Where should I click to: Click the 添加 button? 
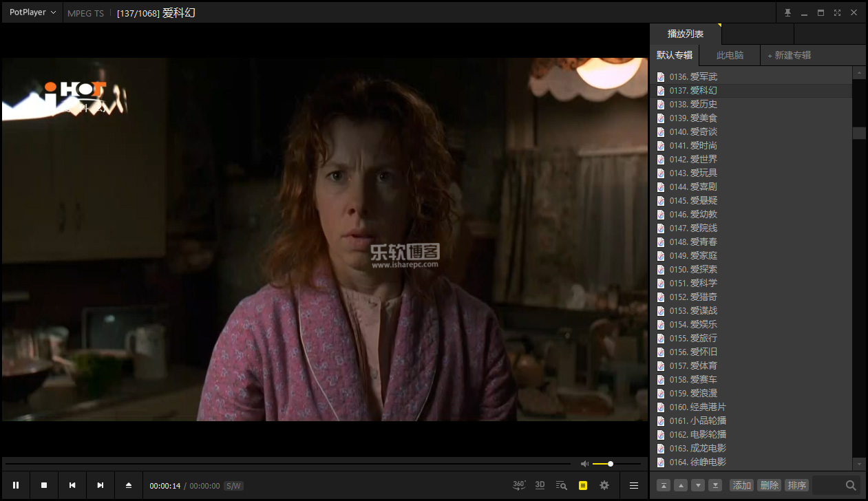point(742,485)
